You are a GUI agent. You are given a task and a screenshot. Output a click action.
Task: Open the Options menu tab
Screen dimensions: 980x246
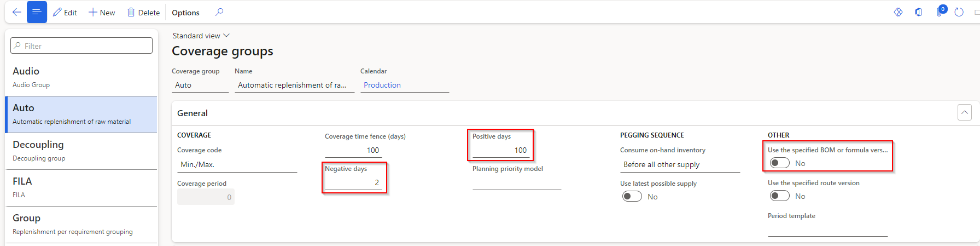coord(185,12)
